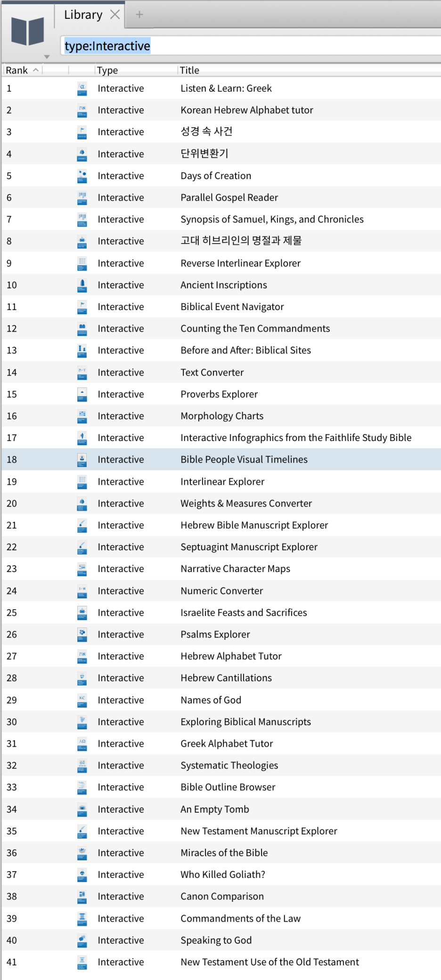This screenshot has width=441, height=980.
Task: Click the Commandments of the Law resource icon
Action: click(x=82, y=918)
